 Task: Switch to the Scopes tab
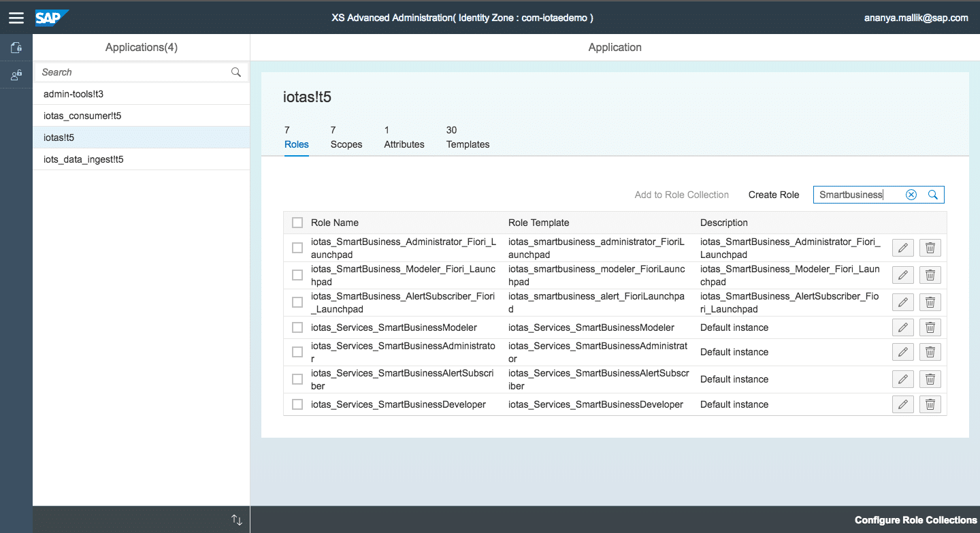tap(346, 138)
